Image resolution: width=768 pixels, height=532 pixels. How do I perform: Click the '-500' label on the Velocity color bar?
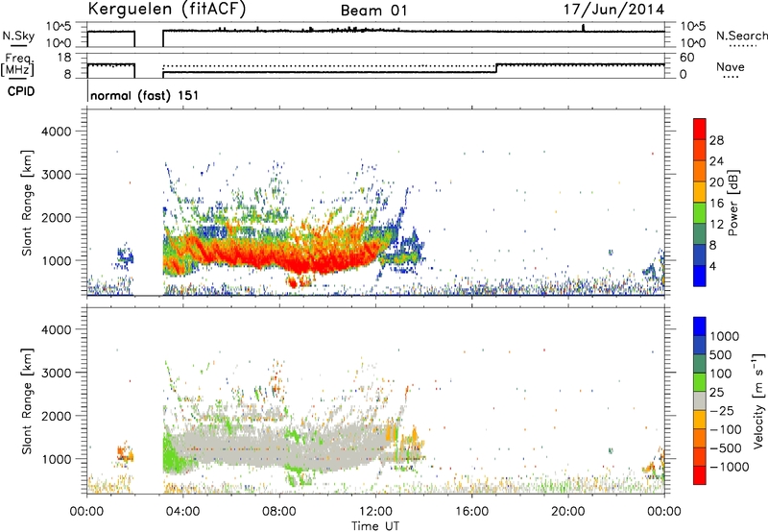click(x=726, y=447)
